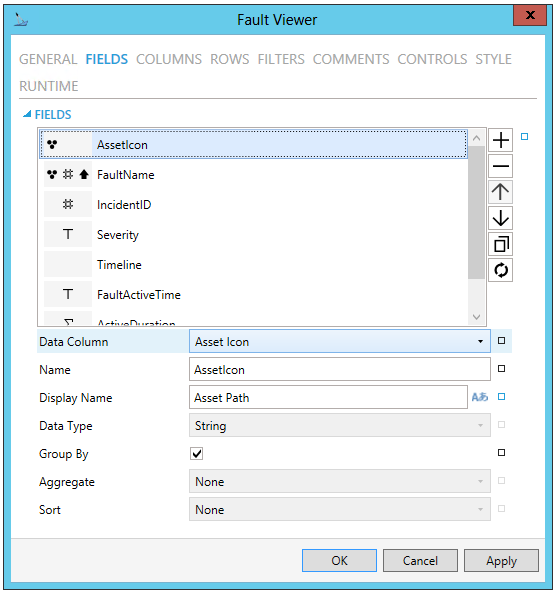Image resolution: width=557 pixels, height=596 pixels.
Task: Click the refresh fields icon
Action: [x=500, y=270]
